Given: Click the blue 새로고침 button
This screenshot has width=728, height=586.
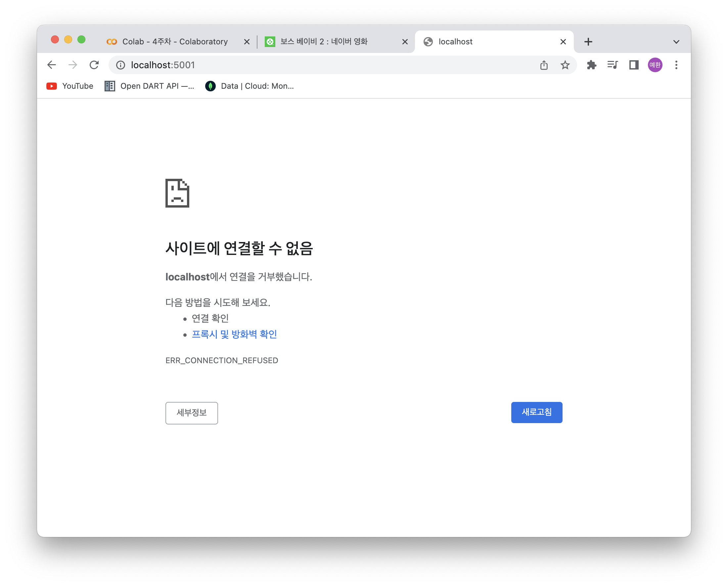Looking at the screenshot, I should [x=536, y=412].
